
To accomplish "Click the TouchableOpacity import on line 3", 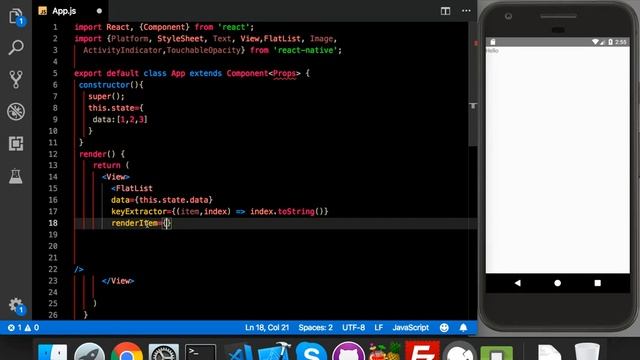I will click(x=203, y=50).
